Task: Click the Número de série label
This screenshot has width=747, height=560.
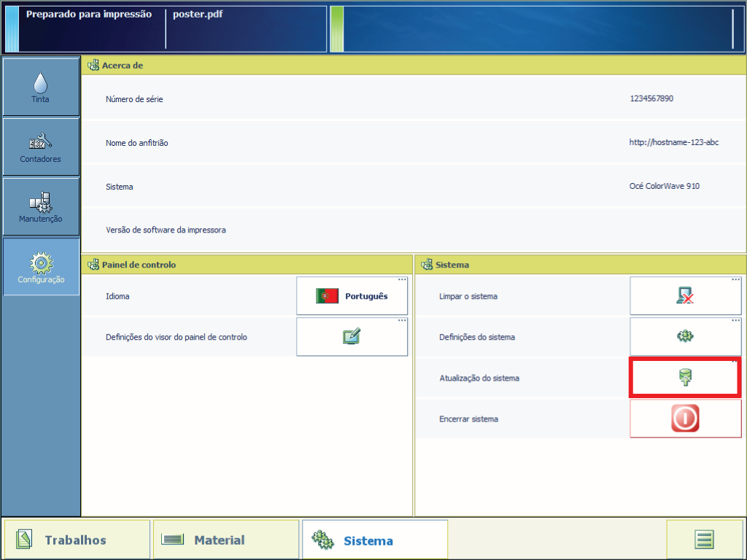Action: point(134,99)
